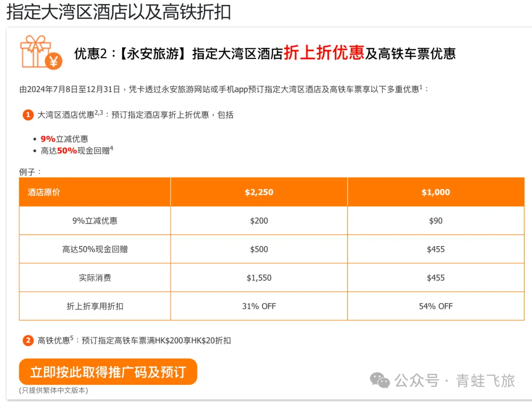
Task: Click the 指定大湾区酒店以及高铁折扣 page title
Action: pyautogui.click(x=119, y=12)
